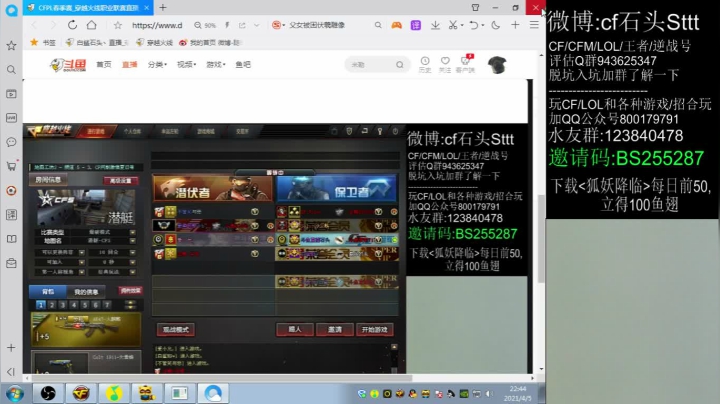Select backpack slot 7
This screenshot has width=720, height=404.
(x=107, y=305)
